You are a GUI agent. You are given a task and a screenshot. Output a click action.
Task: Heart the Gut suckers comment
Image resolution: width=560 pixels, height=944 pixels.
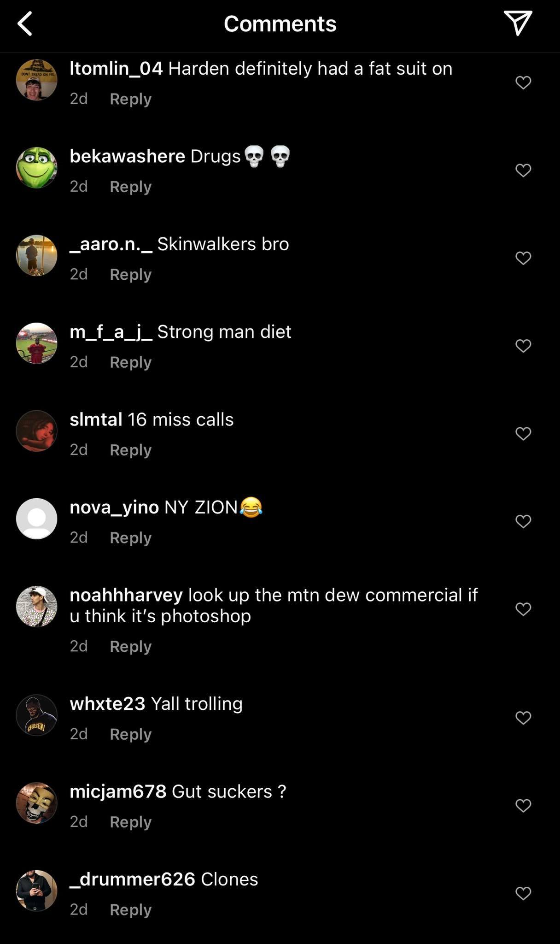coord(523,805)
